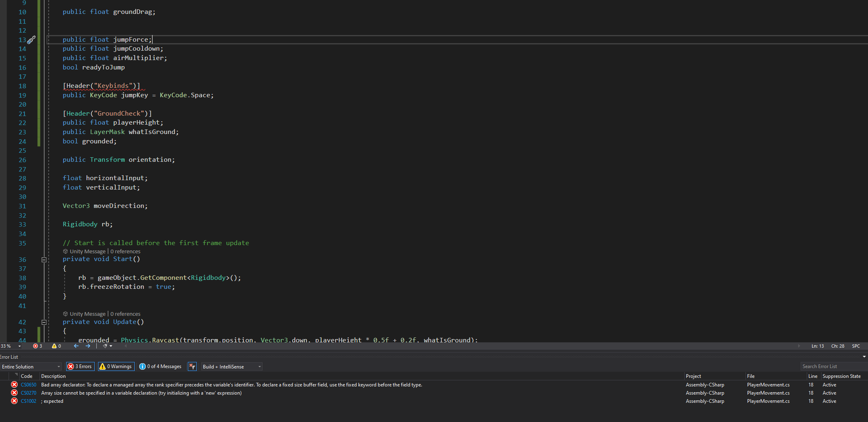Screen dimensions: 868x422
Task: Click PlayerMovement.cs in the CS0650 row
Action: pos(768,385)
